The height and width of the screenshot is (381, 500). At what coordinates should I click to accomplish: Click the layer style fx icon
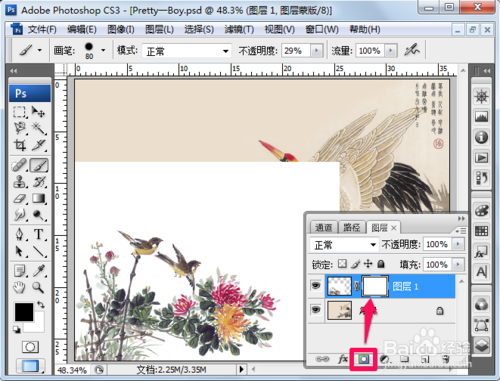pos(343,359)
